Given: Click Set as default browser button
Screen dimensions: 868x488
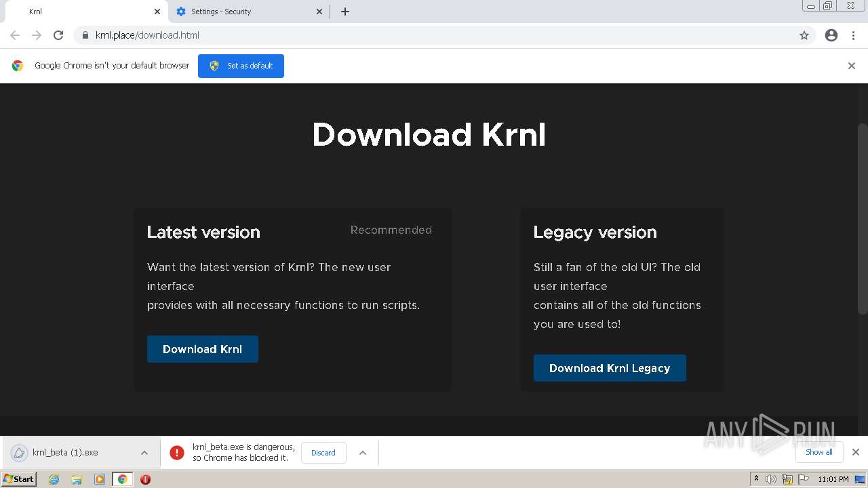Looking at the screenshot, I should coord(241,66).
